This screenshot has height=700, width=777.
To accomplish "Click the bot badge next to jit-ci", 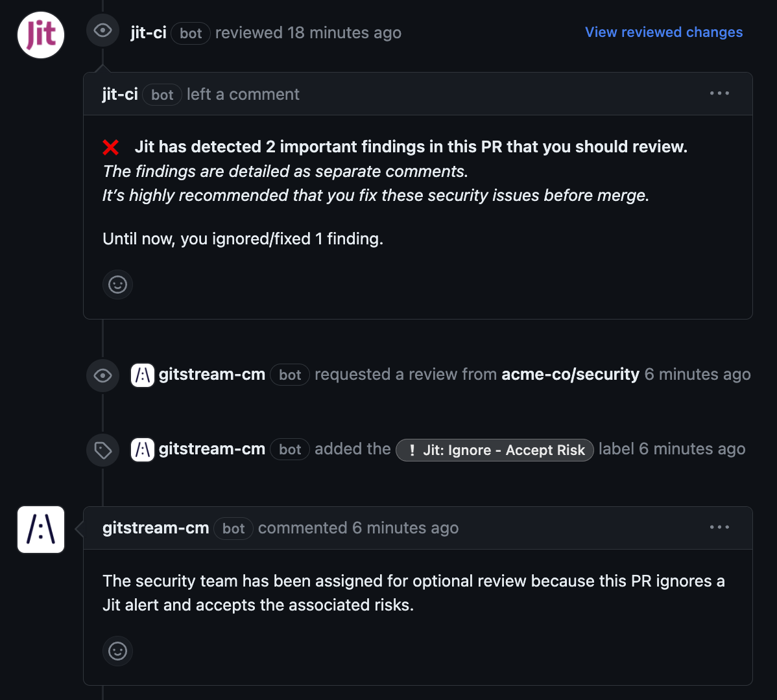I will [191, 33].
